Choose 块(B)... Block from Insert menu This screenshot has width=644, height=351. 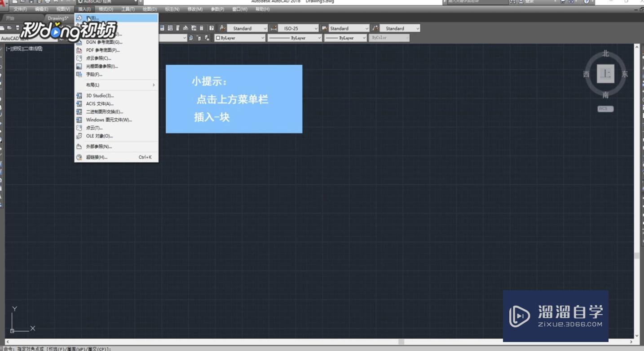[x=116, y=18]
